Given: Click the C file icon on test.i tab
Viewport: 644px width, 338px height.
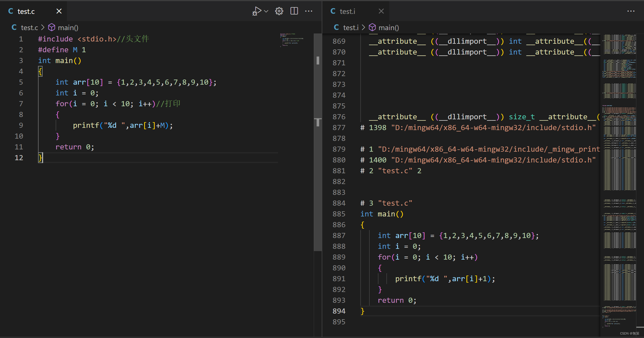Looking at the screenshot, I should (333, 11).
